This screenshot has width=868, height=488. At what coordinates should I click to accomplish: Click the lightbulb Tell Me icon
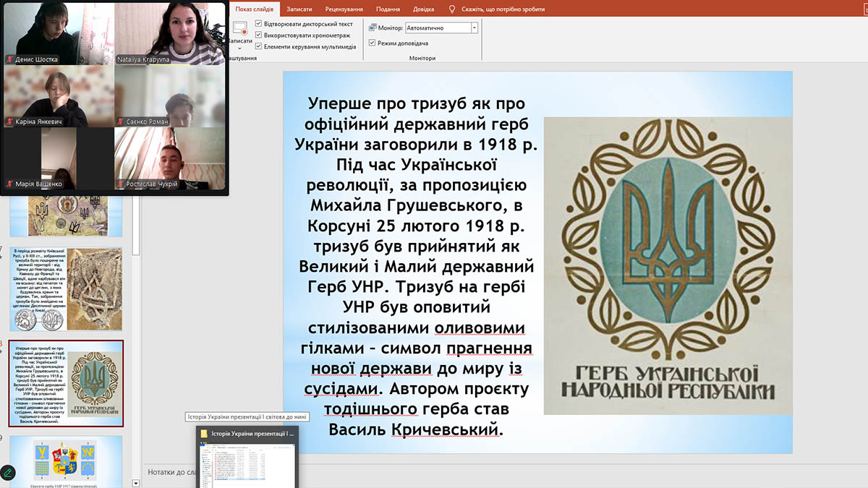[452, 9]
